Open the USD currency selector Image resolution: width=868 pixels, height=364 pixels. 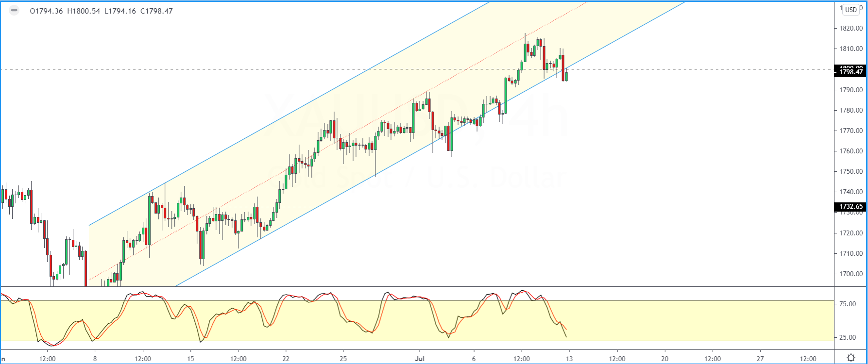click(851, 10)
